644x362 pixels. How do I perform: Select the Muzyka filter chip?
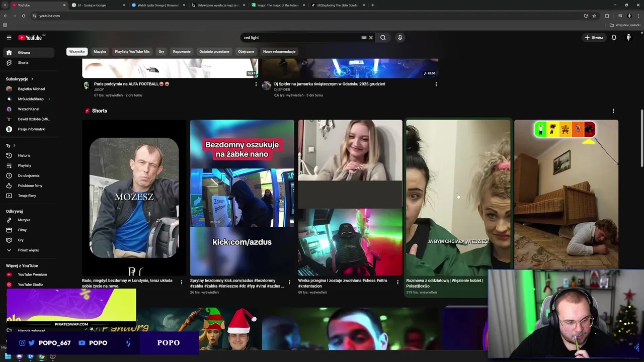[x=100, y=51]
